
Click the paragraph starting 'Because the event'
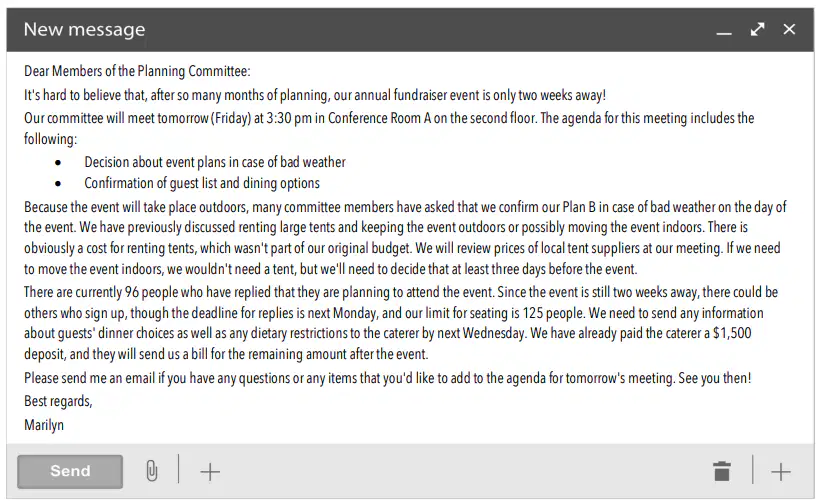[405, 237]
